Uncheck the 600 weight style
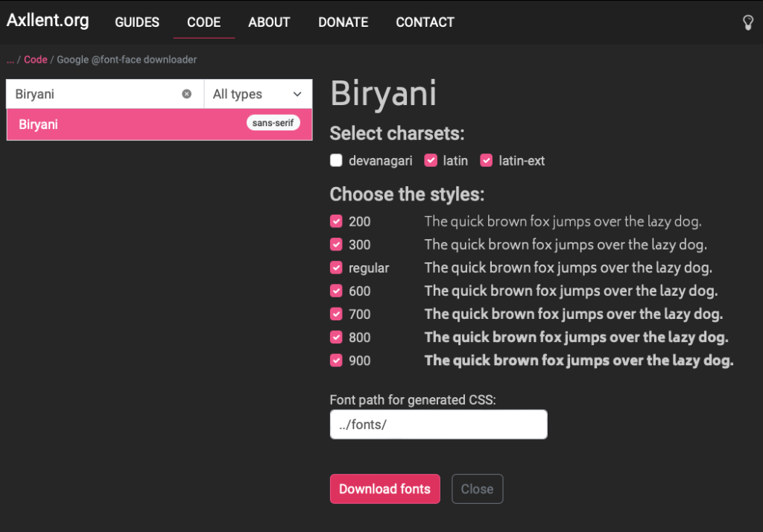Screen dimensions: 763x532 [336, 291]
